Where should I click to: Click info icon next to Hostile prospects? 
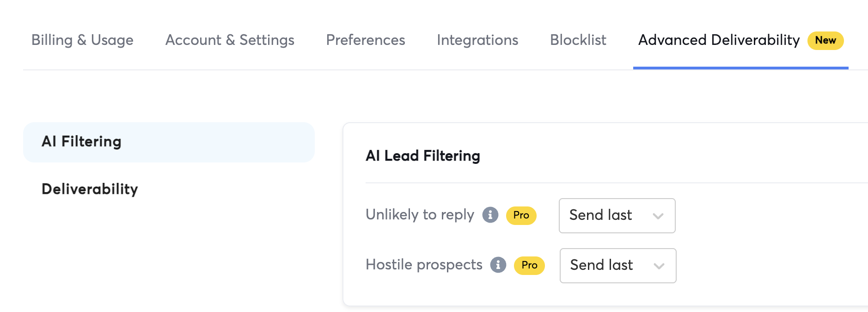(498, 265)
